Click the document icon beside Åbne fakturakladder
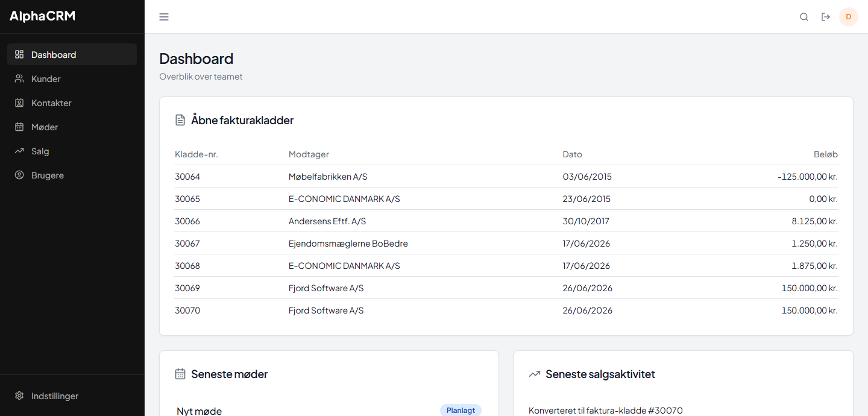Image resolution: width=868 pixels, height=416 pixels. click(180, 120)
